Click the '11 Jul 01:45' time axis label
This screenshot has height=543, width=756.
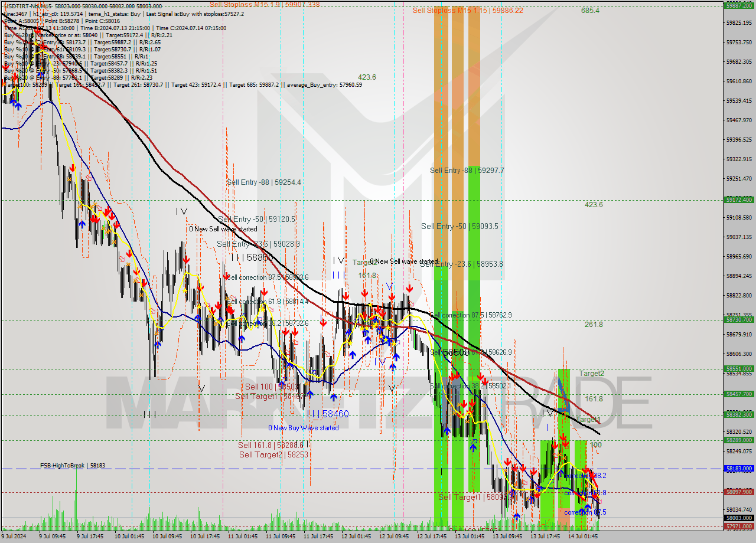(243, 537)
